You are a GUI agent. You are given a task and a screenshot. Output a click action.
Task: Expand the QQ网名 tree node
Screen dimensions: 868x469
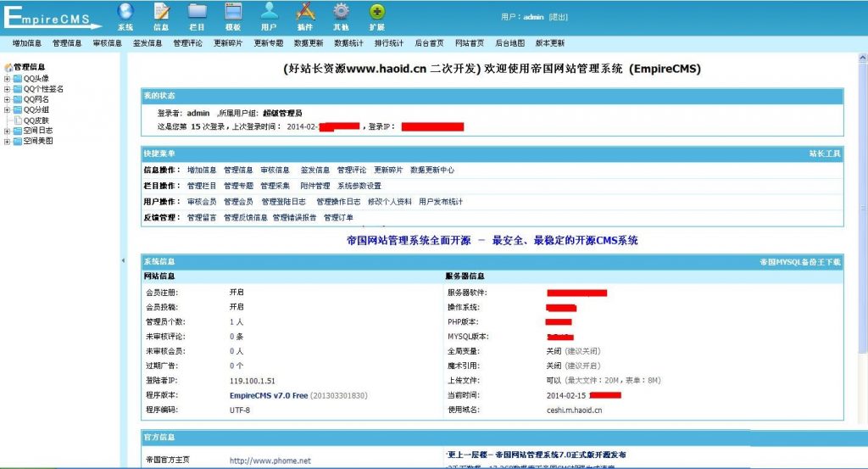coord(7,100)
